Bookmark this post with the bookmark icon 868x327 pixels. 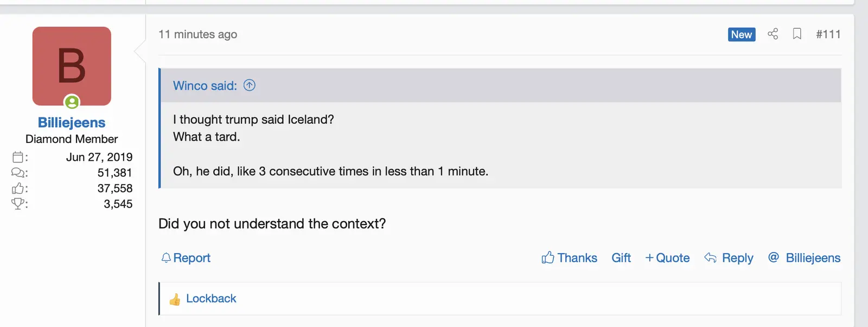tap(797, 34)
